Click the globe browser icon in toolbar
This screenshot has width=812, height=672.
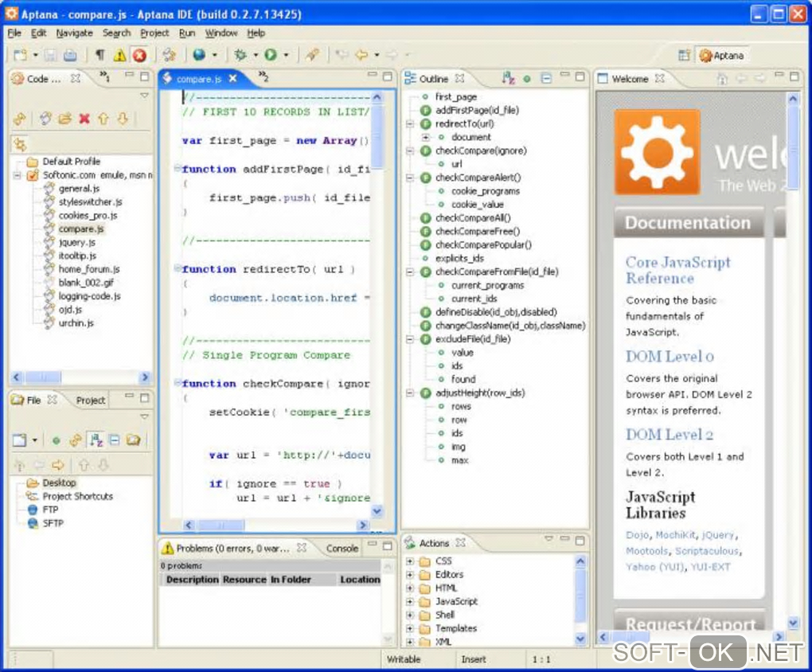[198, 55]
